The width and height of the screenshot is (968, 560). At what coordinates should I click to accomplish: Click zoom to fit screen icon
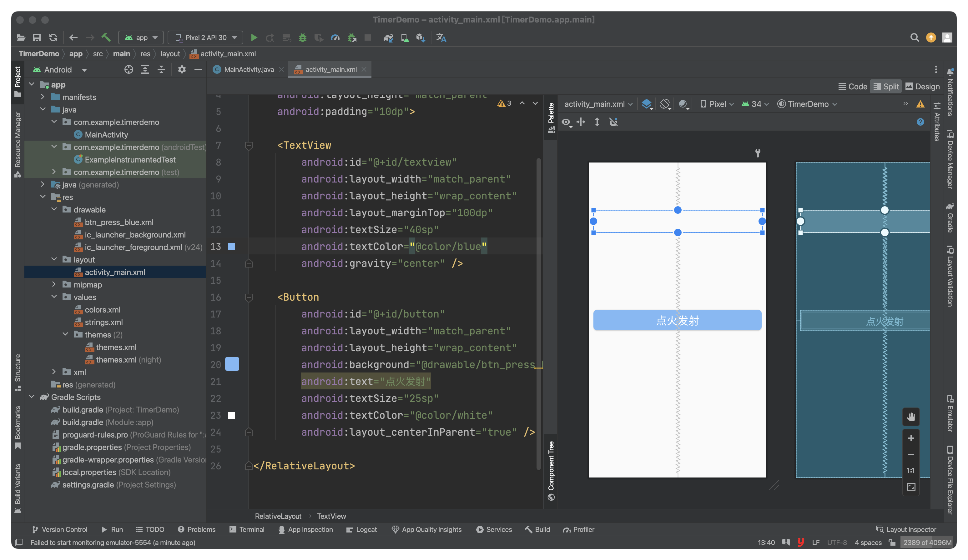pyautogui.click(x=911, y=487)
